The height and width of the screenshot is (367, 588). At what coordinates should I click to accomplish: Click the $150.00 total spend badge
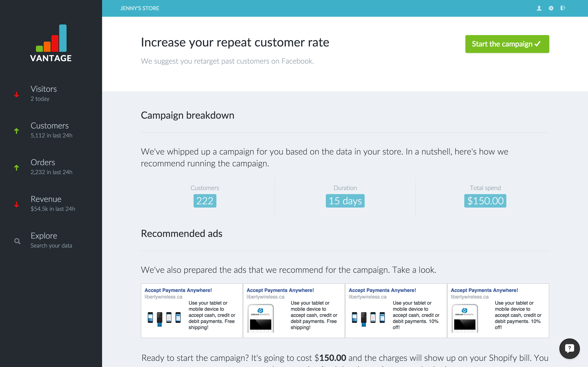tap(485, 201)
